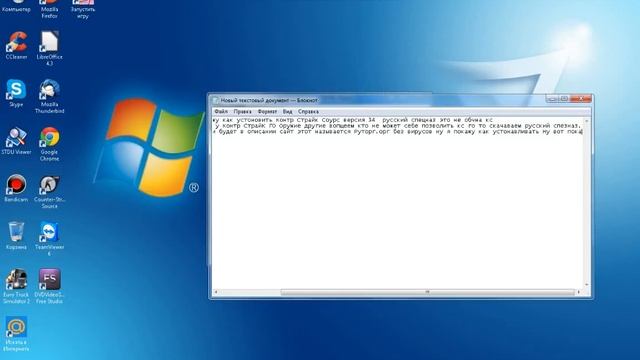Screen dimensions: 640x360
Task: Click the vertical scrollbar down arrow
Action: [587, 285]
